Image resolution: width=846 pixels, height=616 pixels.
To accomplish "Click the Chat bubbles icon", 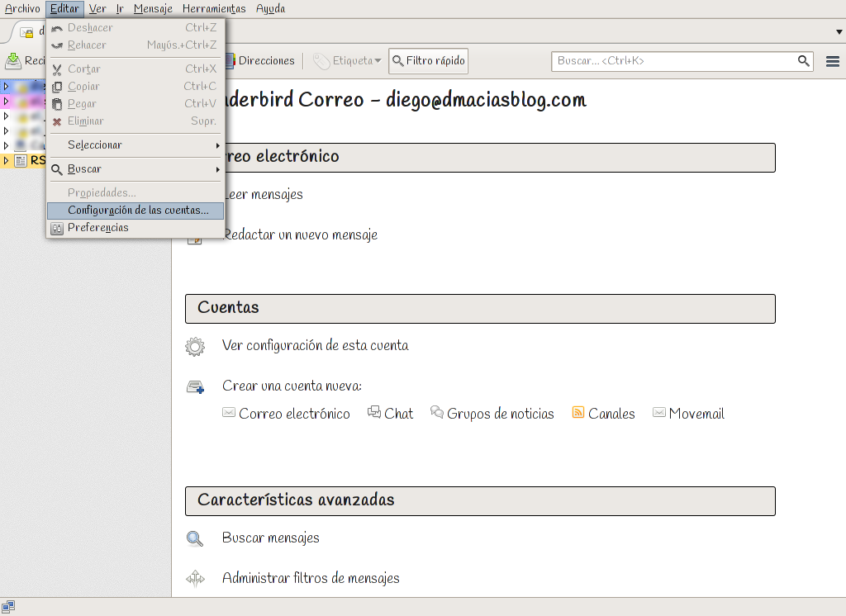I will point(374,412).
